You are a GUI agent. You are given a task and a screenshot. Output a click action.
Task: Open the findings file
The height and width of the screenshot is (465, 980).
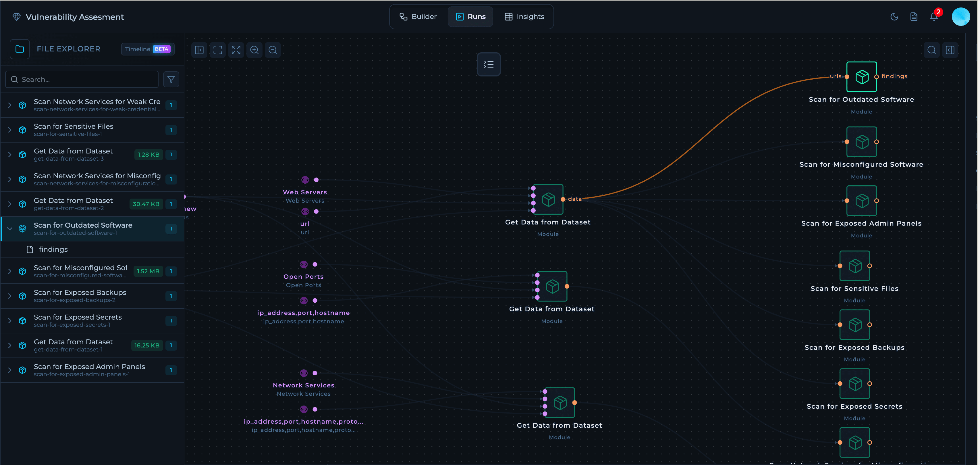click(x=53, y=249)
